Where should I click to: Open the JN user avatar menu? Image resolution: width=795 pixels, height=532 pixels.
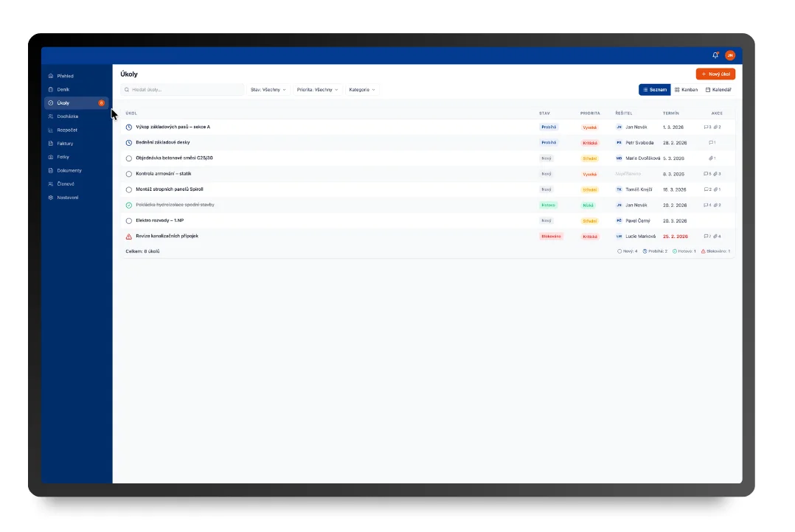click(730, 55)
